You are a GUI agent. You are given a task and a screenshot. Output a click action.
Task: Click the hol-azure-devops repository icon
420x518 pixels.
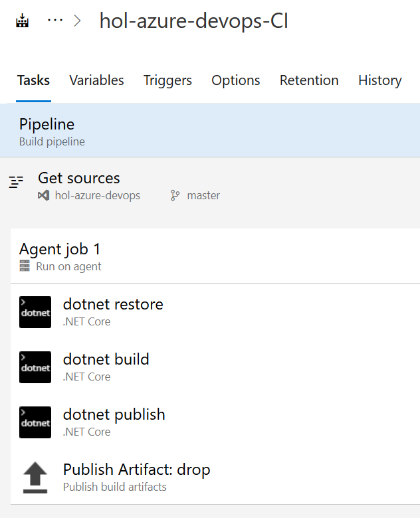[43, 195]
